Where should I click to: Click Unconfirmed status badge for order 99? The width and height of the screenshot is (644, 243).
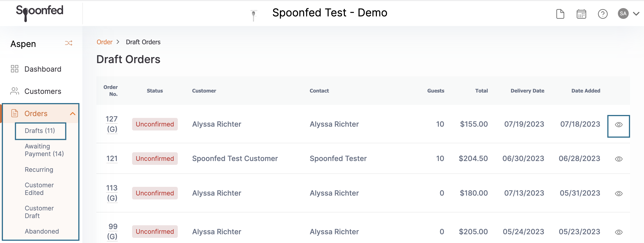tap(155, 232)
